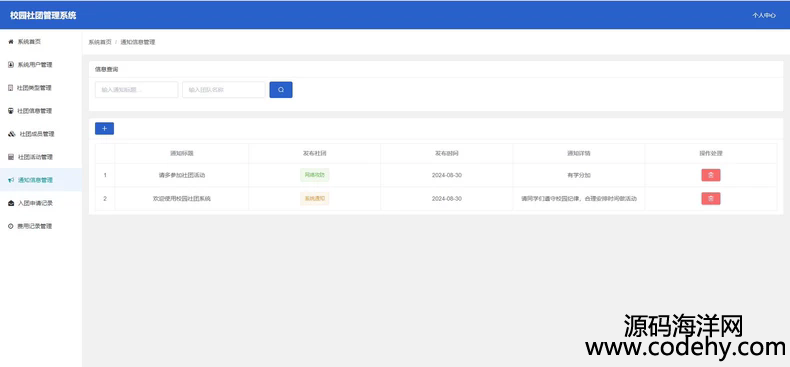Click the icon beside 社团成员管理
The height and width of the screenshot is (367, 790).
12,134
